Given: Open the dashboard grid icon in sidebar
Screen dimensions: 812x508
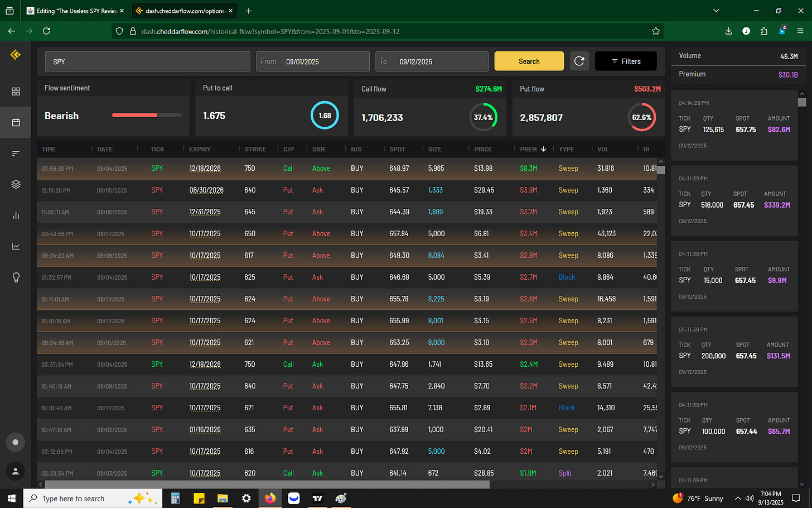Looking at the screenshot, I should 16,91.
